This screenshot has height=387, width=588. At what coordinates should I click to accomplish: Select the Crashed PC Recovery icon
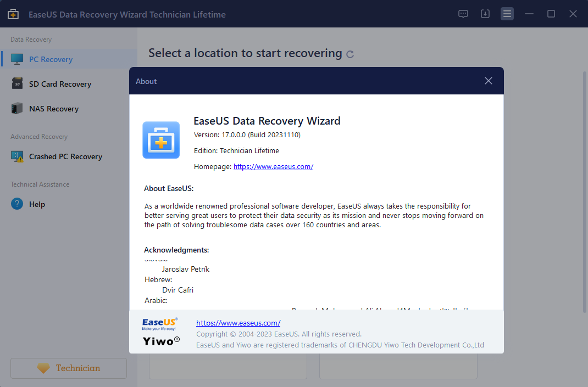tap(17, 156)
